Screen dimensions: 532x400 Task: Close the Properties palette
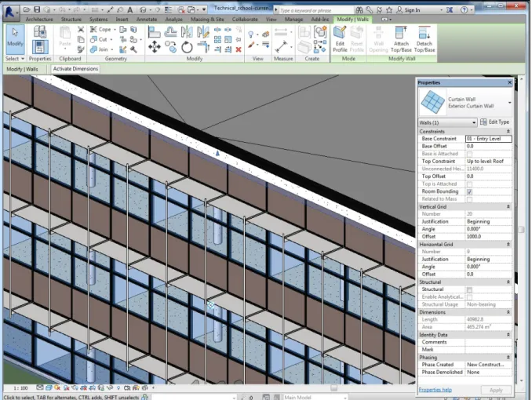coord(509,82)
